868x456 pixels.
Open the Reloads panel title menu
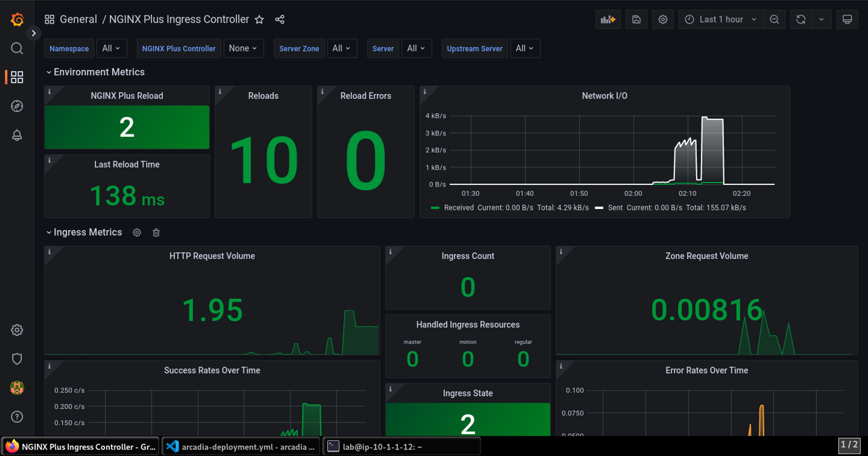click(x=263, y=96)
